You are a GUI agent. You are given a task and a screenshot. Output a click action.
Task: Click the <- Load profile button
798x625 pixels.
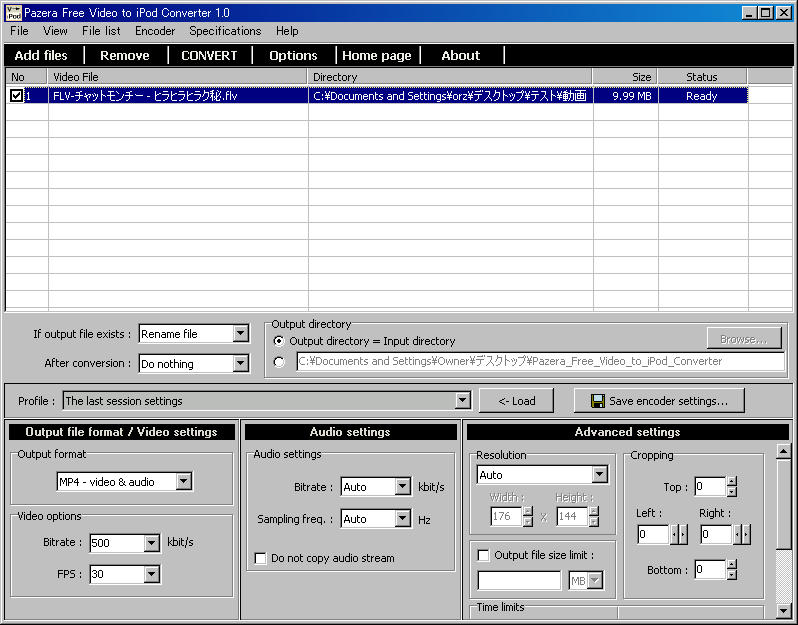point(517,401)
